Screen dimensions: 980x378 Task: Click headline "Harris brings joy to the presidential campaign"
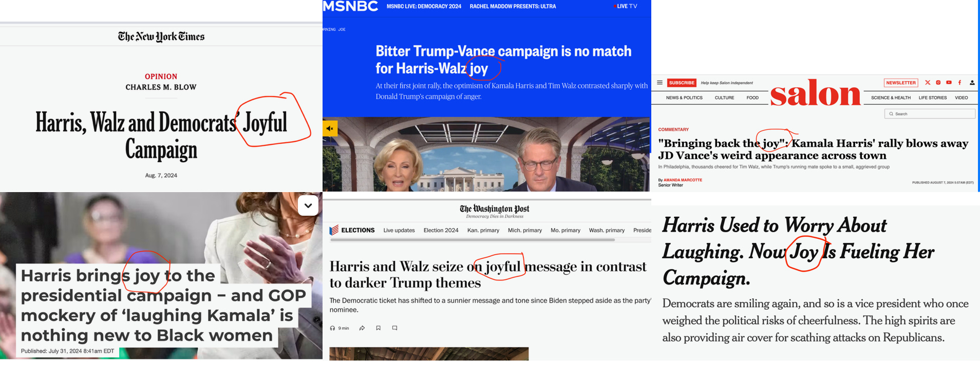click(163, 305)
